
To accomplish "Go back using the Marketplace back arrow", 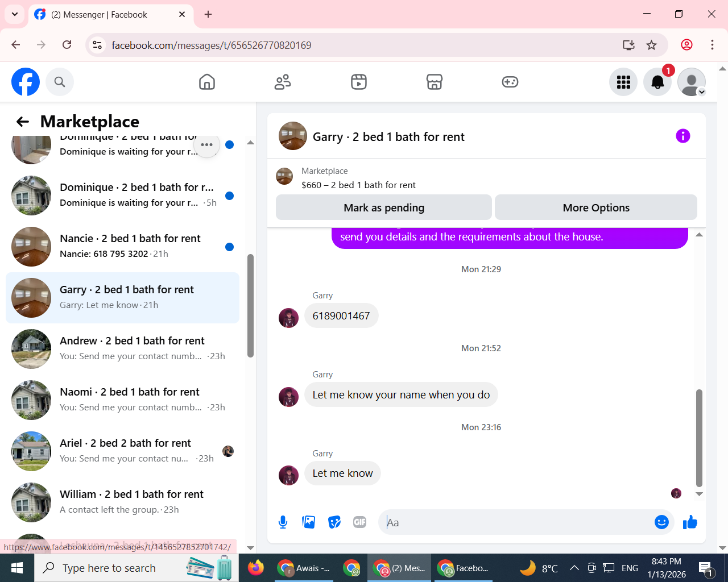I will pos(23,122).
